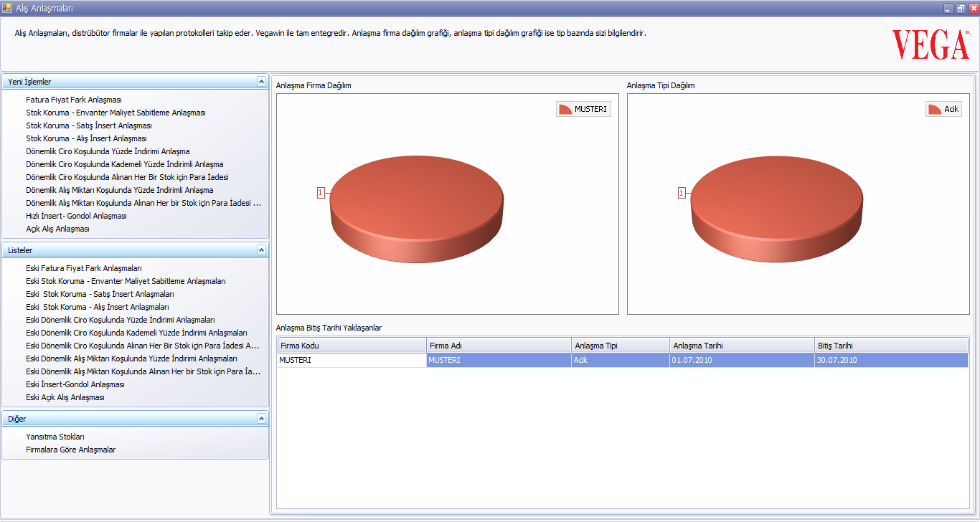
Task: Restore down the Alış Anlaşmaları window
Action: pos(961,8)
